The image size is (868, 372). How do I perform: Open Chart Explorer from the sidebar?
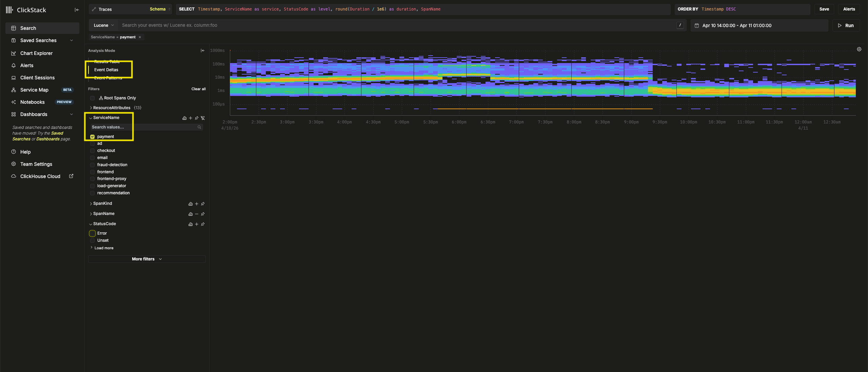[36, 53]
